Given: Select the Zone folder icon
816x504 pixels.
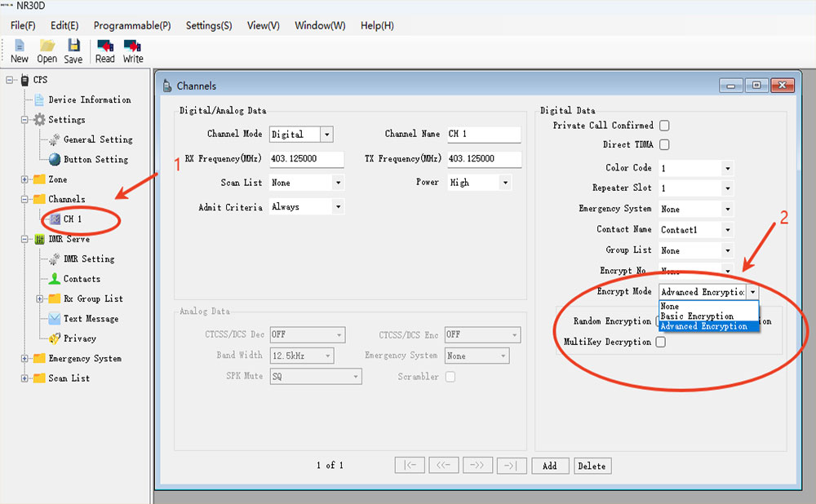Looking at the screenshot, I should tap(39, 179).
